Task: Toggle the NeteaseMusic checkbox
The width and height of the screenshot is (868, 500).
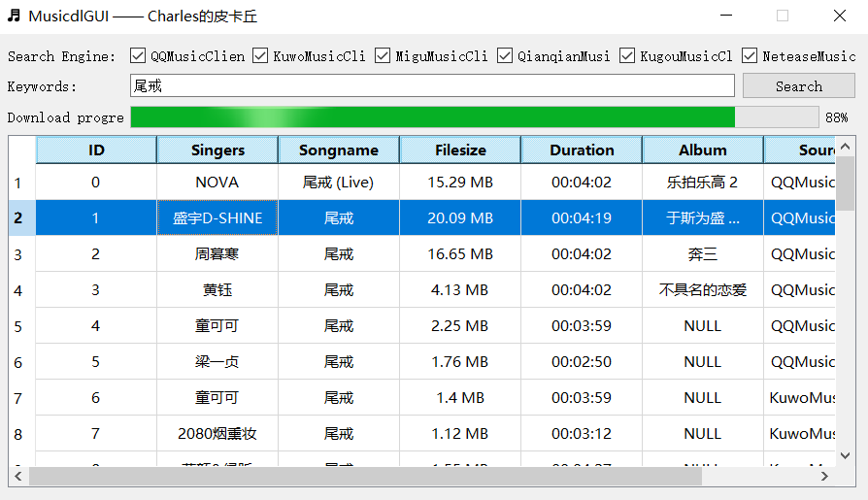Action: tap(750, 56)
